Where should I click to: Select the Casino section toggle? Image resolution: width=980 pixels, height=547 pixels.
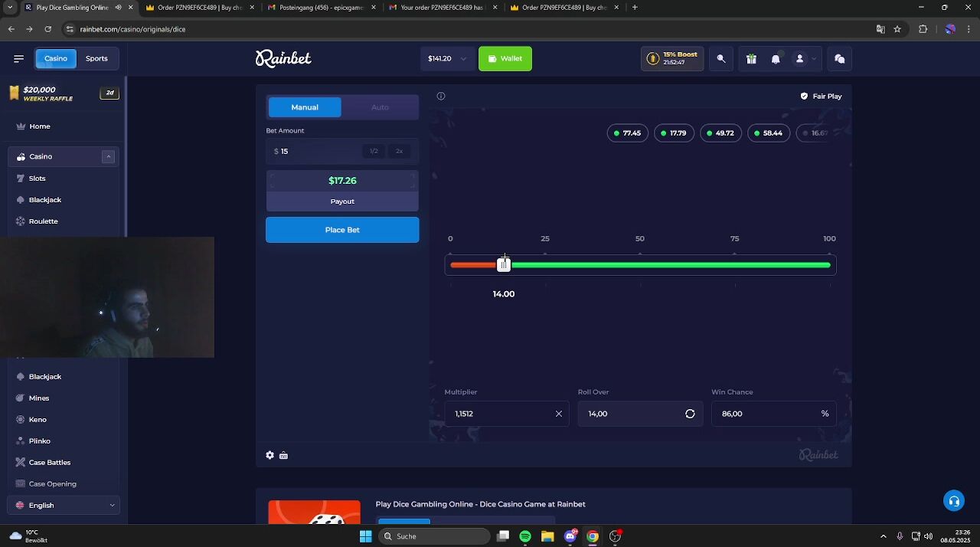coord(56,58)
